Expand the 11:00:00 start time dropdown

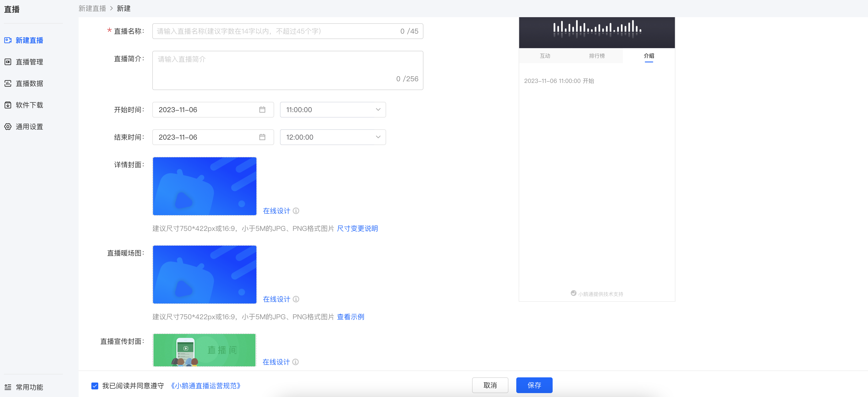333,110
